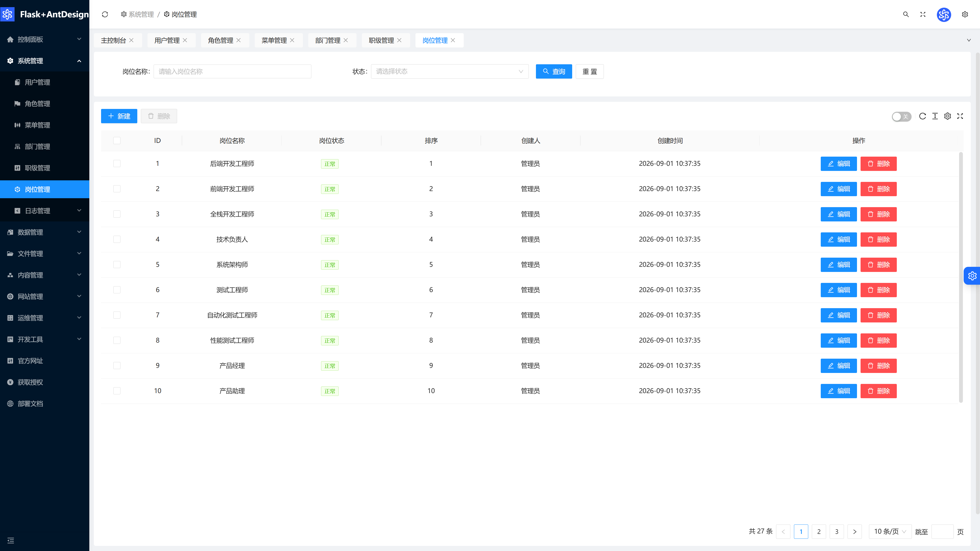Select the checkbox for 后端开发工程师 row
980x551 pixels.
(117, 164)
